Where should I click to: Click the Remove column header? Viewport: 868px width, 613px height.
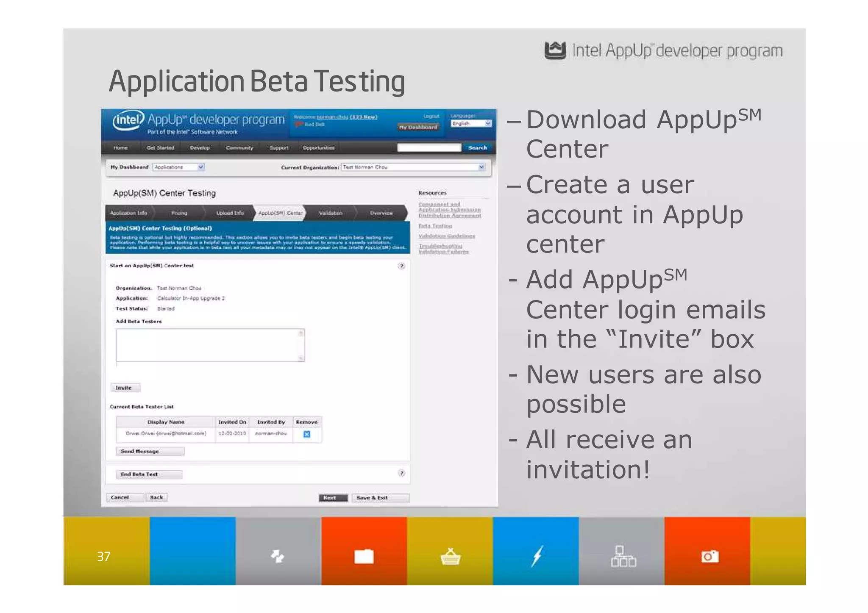[x=307, y=422]
